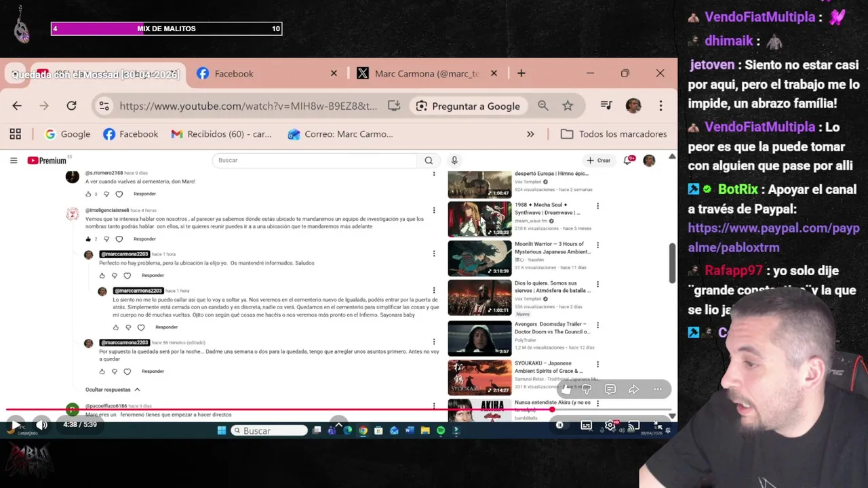The height and width of the screenshot is (488, 868).
Task: Go back with the browser back arrow
Action: tap(17, 106)
